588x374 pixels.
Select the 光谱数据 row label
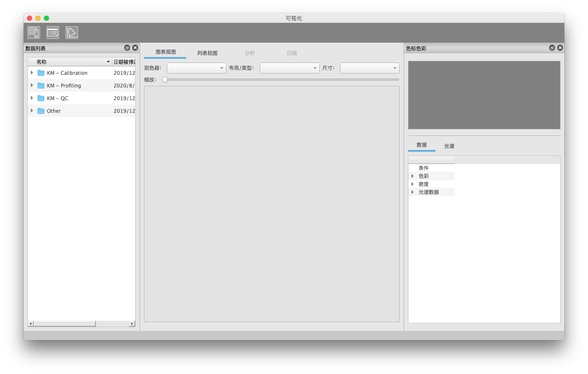429,192
